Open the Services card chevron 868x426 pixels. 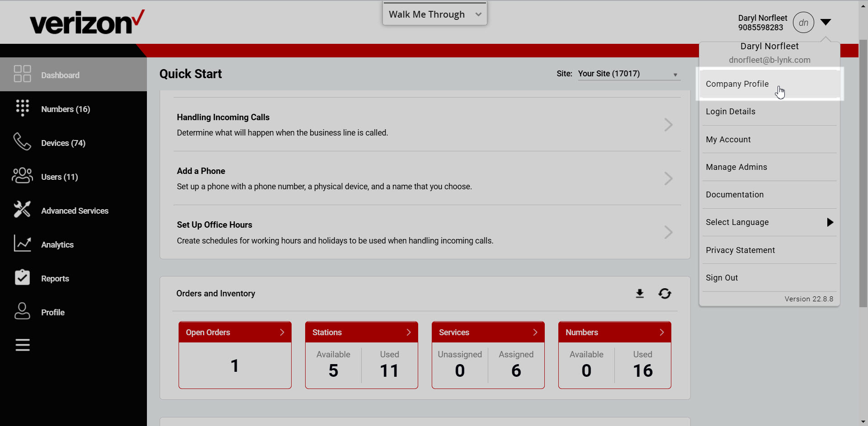point(535,332)
